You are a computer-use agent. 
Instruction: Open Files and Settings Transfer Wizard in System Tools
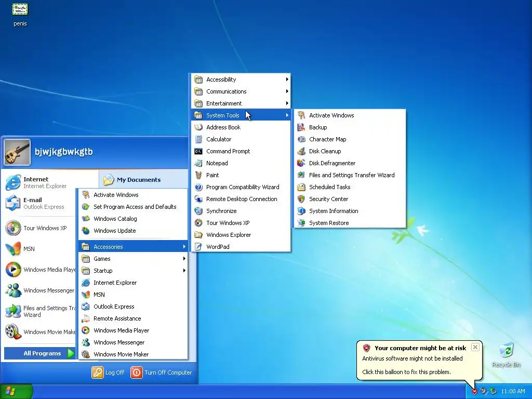coord(350,175)
